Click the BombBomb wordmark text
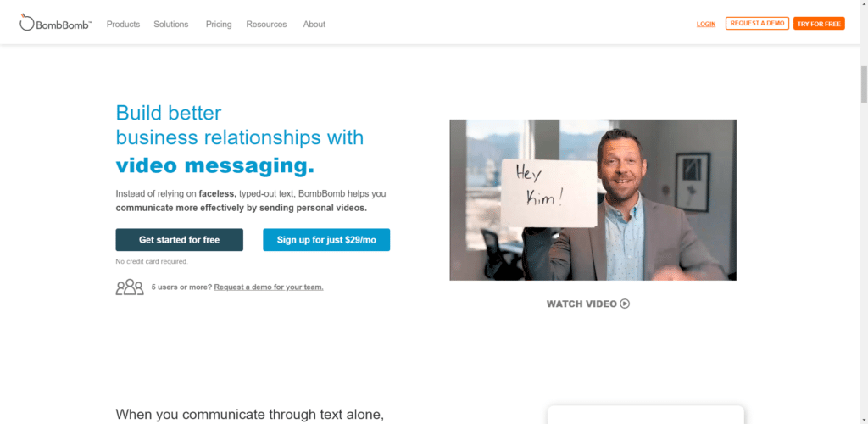 tap(63, 25)
